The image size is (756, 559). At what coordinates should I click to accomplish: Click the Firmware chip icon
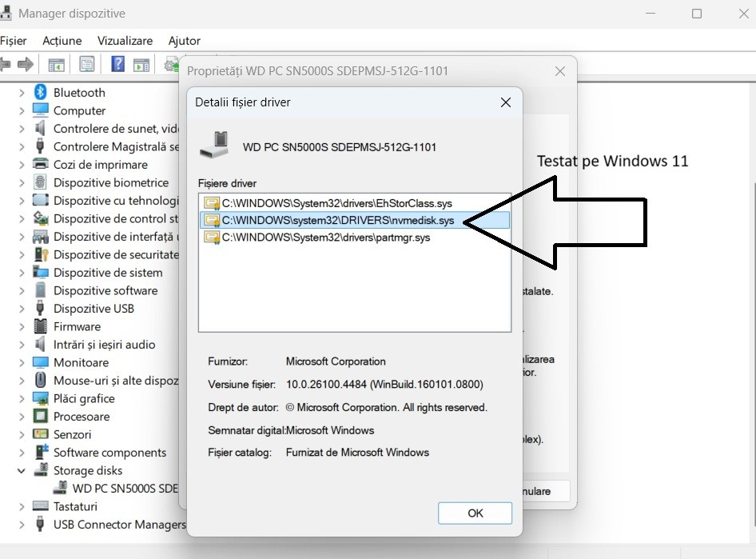[x=41, y=326]
